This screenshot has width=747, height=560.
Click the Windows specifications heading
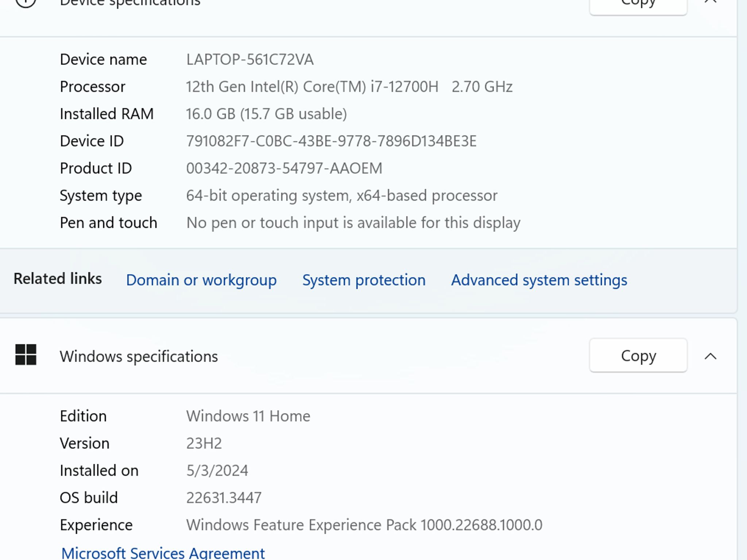[x=139, y=357]
